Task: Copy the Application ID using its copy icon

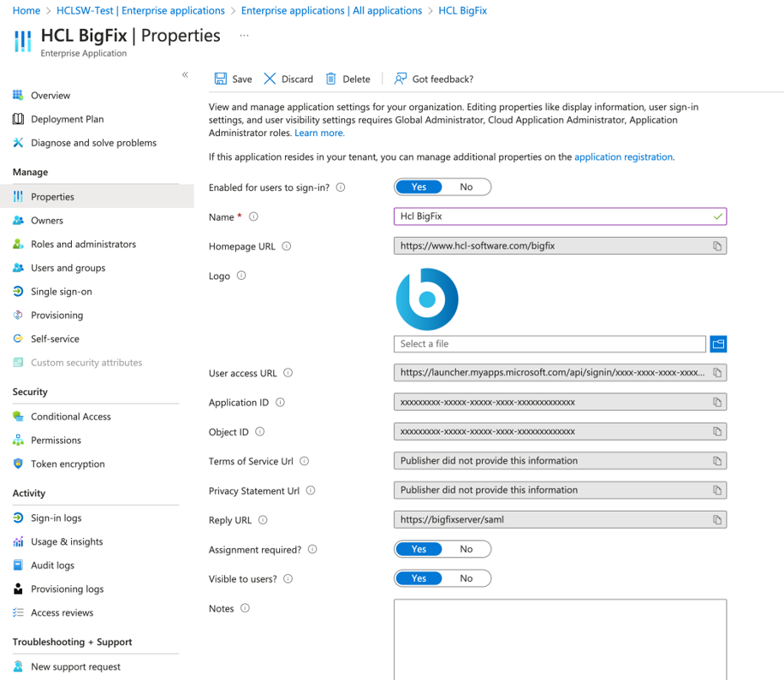Action: [717, 402]
